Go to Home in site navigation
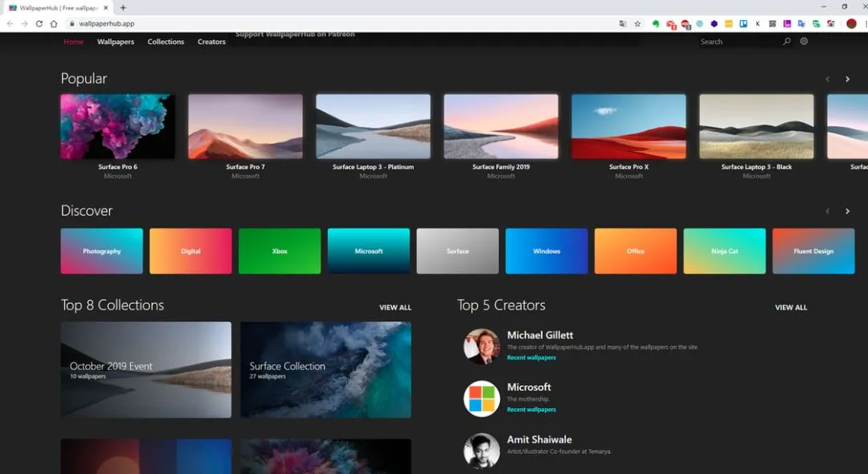868x474 pixels. coord(74,42)
